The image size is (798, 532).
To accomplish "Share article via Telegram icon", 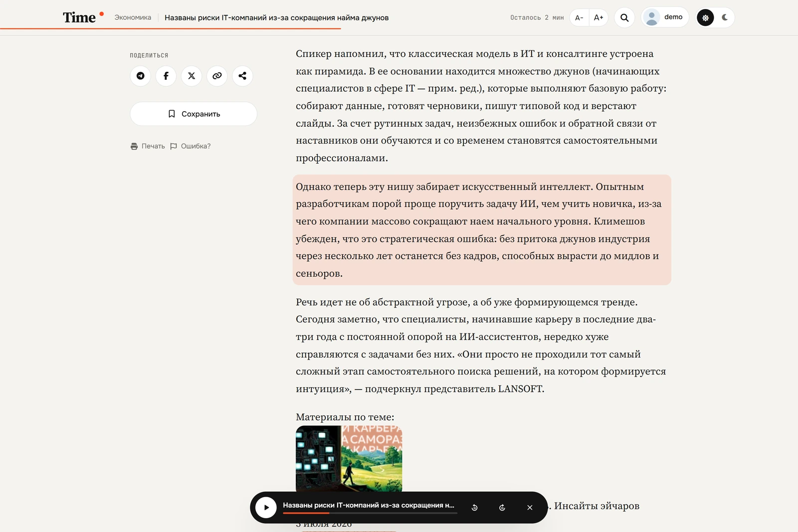I will pos(141,76).
